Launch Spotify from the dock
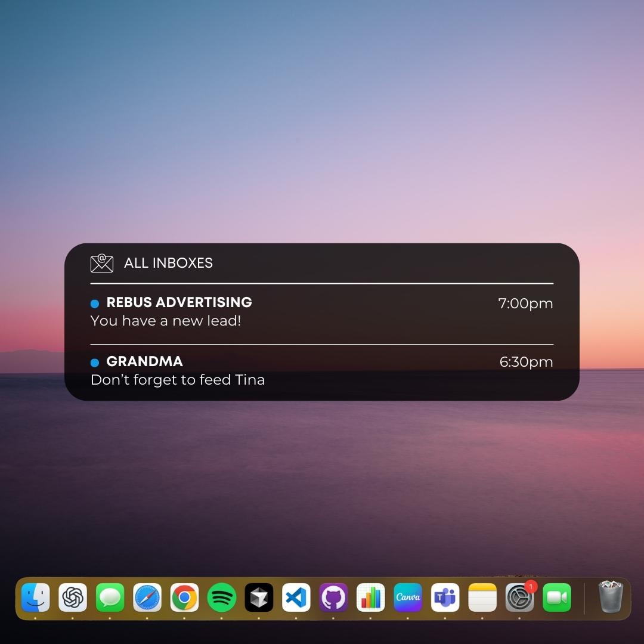The height and width of the screenshot is (644, 644). pos(222,597)
